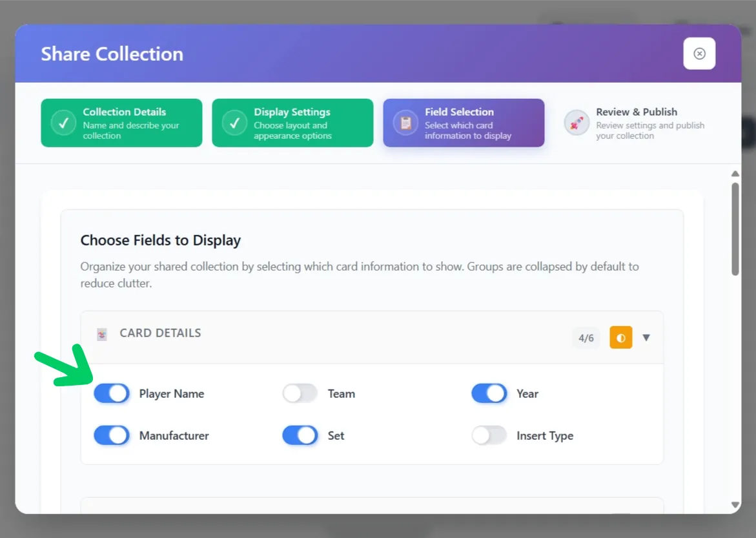
Task: Click the checkmark icon on Collection Details step
Action: (x=63, y=123)
